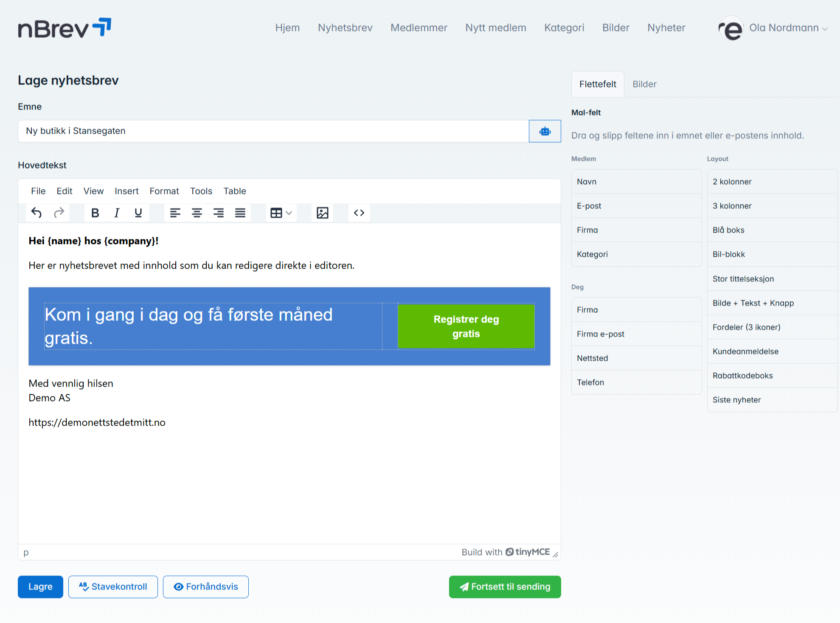Open the source code view
The image size is (840, 623).
[x=359, y=213]
